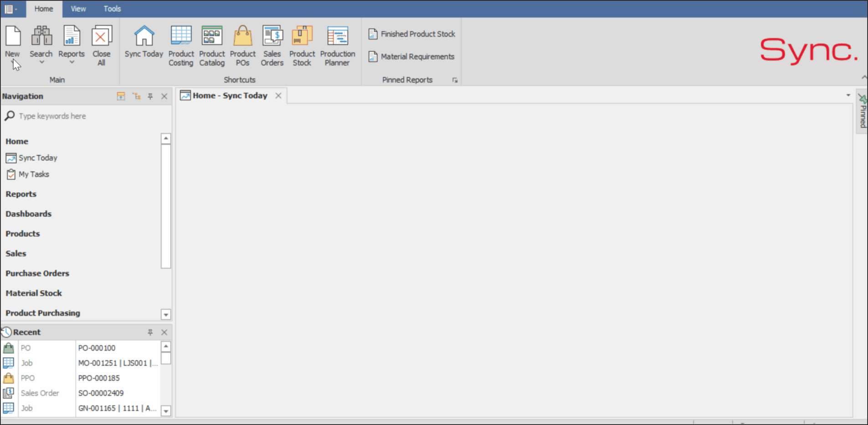Open the Search binoculars tool
Image resolution: width=868 pixels, height=425 pixels.
pos(41,36)
